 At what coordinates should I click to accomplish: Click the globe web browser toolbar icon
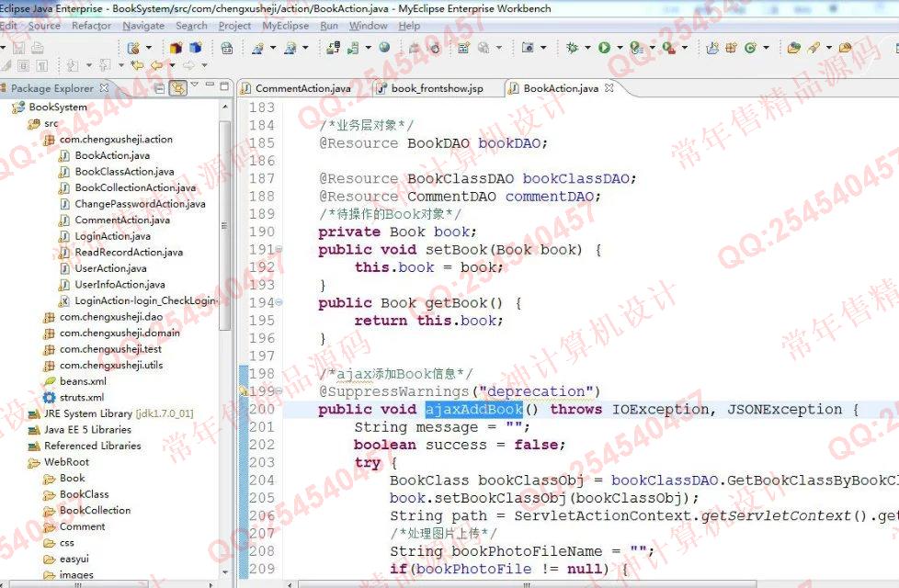coord(384,48)
